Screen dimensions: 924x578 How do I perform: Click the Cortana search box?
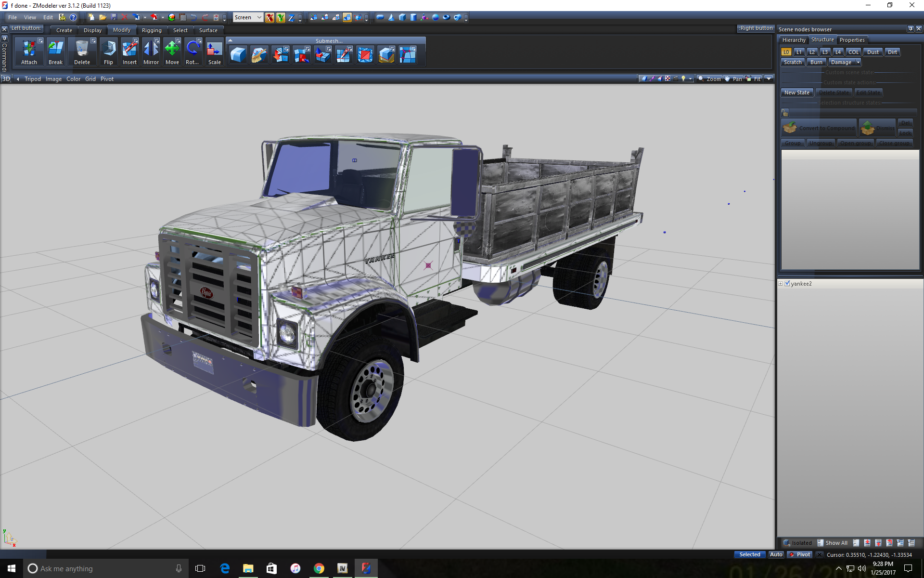coord(104,568)
